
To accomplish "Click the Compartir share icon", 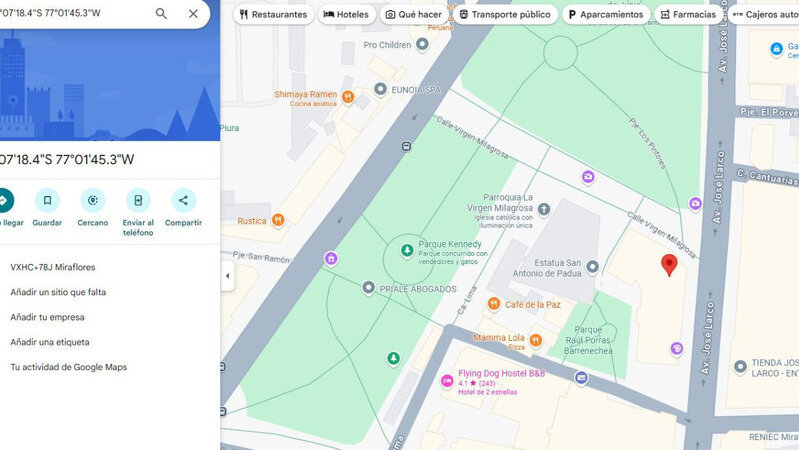I will pos(183,200).
